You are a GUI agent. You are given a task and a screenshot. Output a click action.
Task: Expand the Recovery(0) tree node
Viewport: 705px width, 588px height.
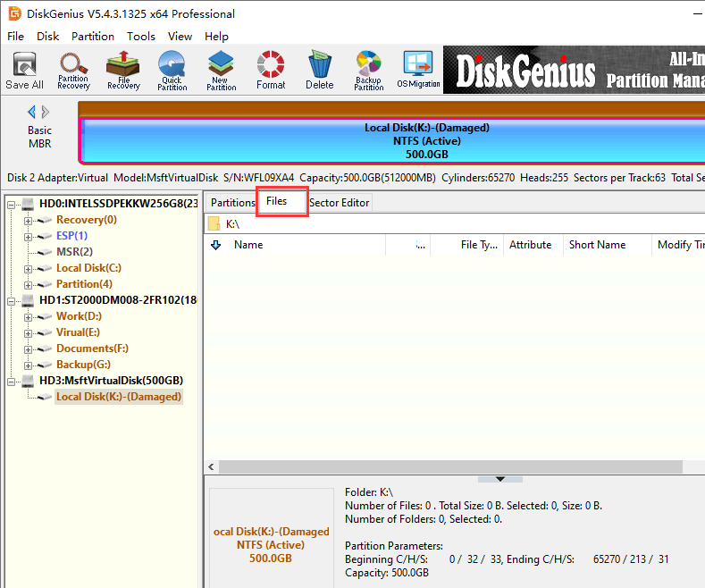pyautogui.click(x=28, y=220)
